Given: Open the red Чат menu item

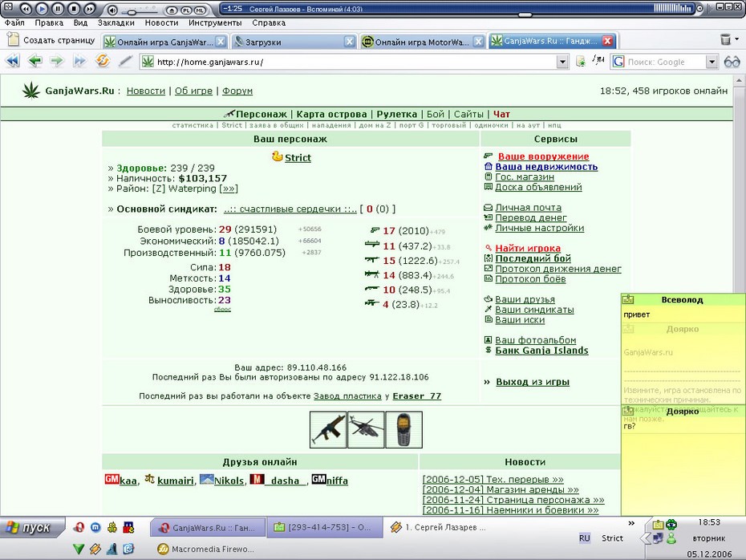Looking at the screenshot, I should pos(501,114).
